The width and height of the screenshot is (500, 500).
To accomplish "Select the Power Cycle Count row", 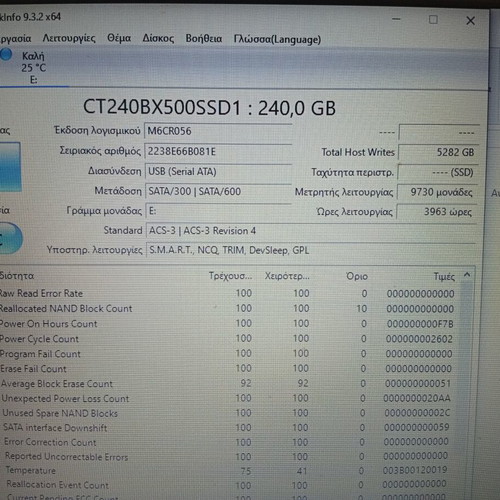I will (x=228, y=339).
